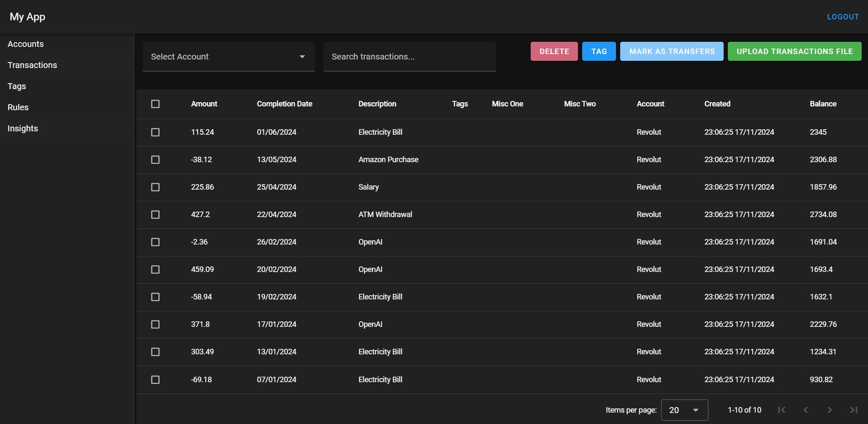868x424 pixels.
Task: Log out using the Logout link
Action: (843, 17)
